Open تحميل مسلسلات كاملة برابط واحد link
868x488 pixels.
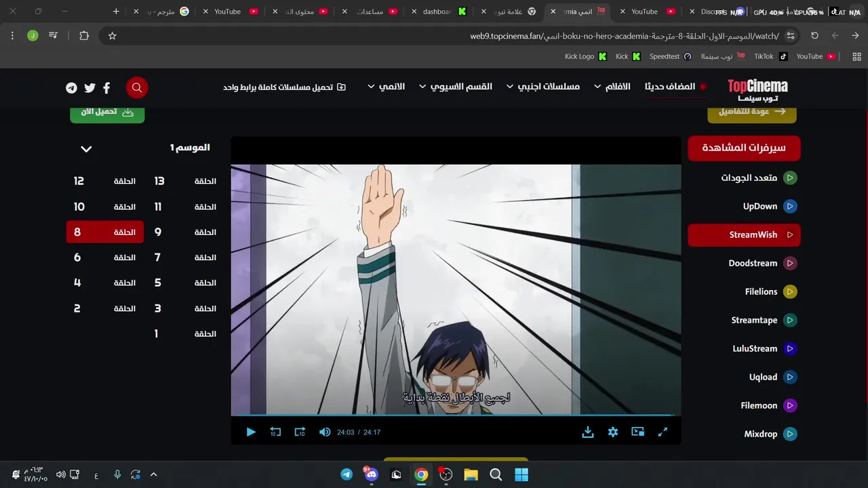pyautogui.click(x=285, y=87)
